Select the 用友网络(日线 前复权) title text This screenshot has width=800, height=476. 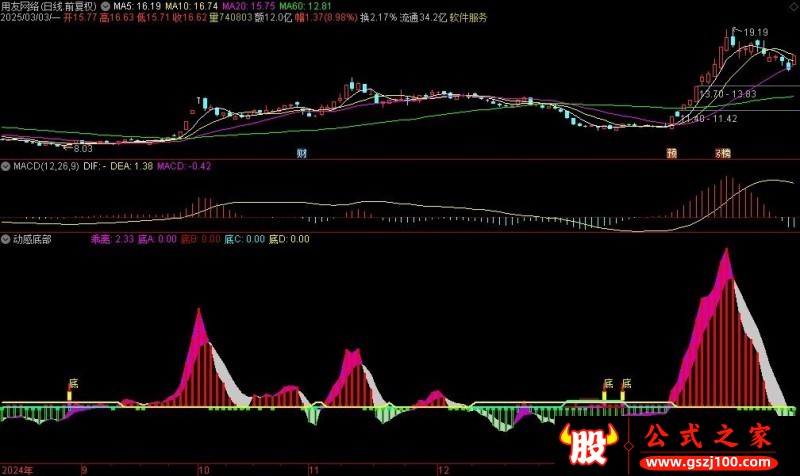[48, 7]
